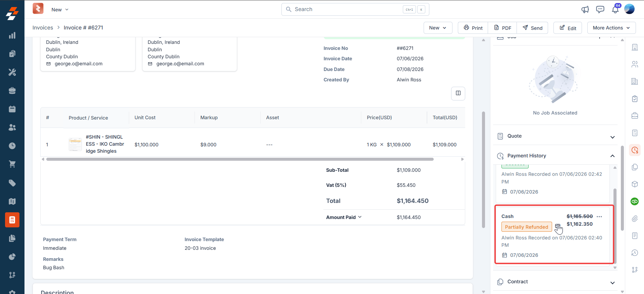644x294 pixels.
Task: Click the PDF button
Action: 502,28
